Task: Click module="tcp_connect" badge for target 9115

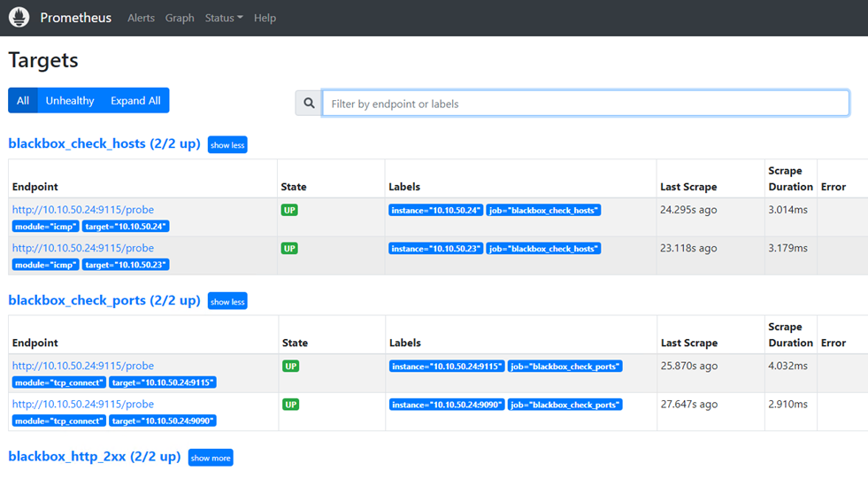Action: pos(59,382)
